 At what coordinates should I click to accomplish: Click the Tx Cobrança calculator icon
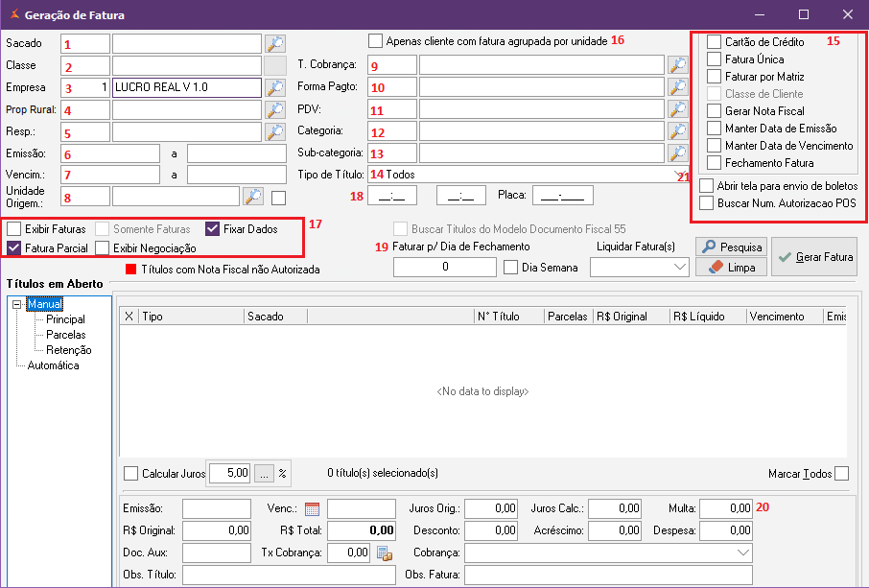tap(385, 553)
